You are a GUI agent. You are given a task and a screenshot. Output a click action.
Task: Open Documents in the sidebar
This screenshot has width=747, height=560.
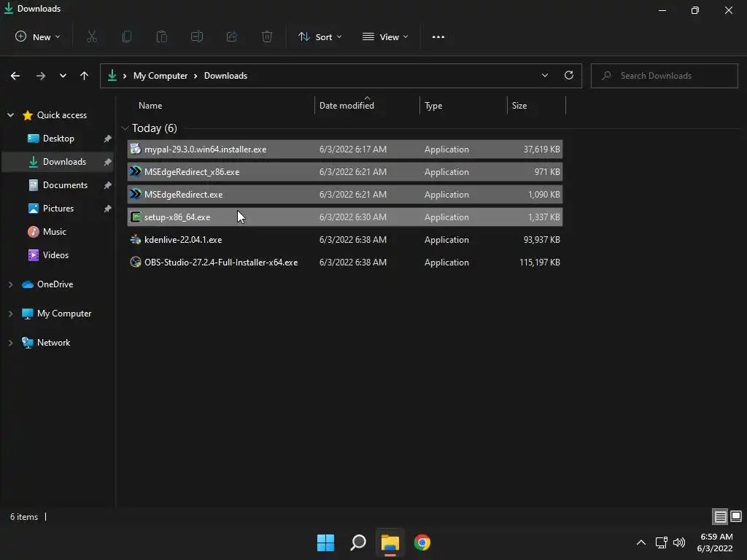(x=58, y=184)
